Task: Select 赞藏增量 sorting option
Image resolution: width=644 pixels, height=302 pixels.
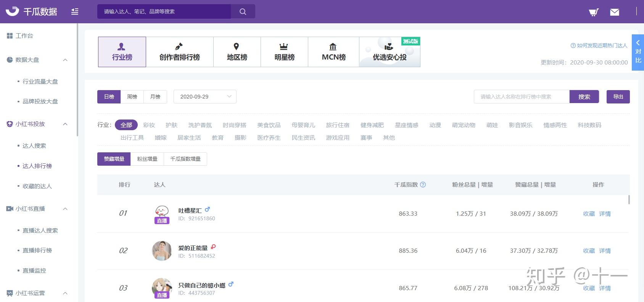Action: pyautogui.click(x=114, y=159)
